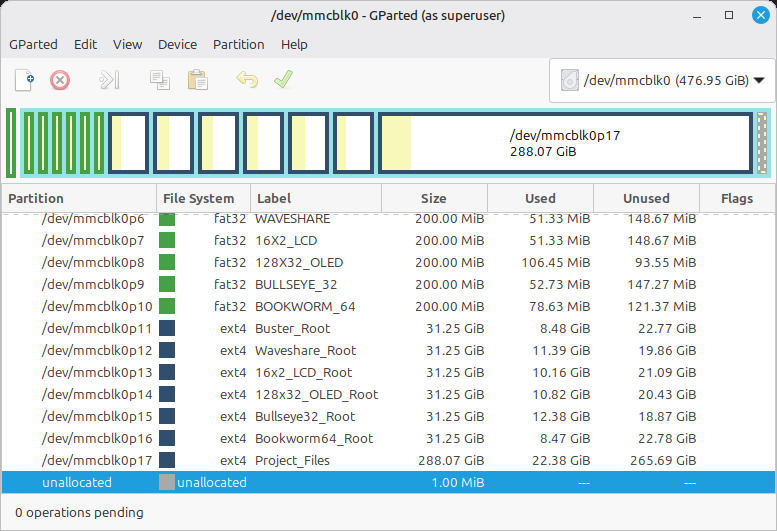Click the WAVESHARE label cell
777x531 pixels.
pyautogui.click(x=292, y=218)
